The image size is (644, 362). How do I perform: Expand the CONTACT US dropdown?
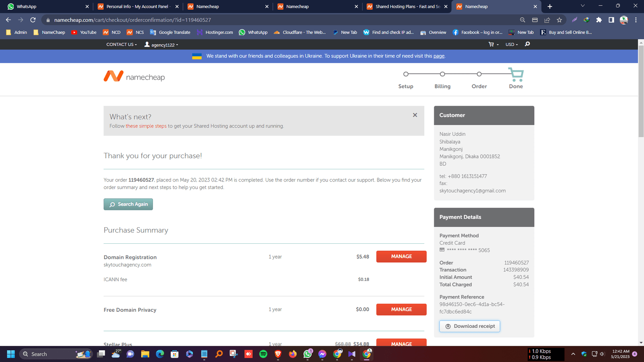click(122, 44)
